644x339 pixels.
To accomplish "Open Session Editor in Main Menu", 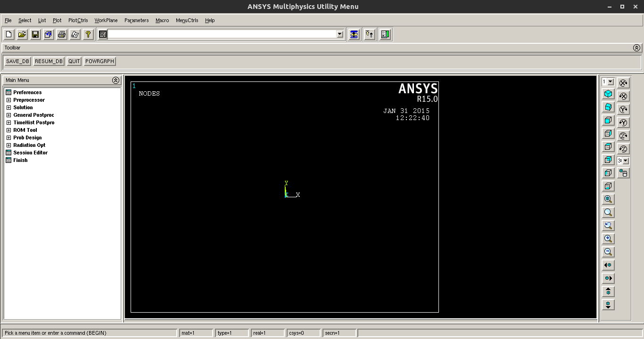I will (30, 153).
